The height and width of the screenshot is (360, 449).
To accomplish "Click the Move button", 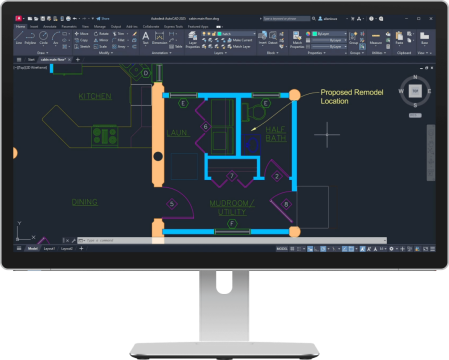I will point(82,34).
